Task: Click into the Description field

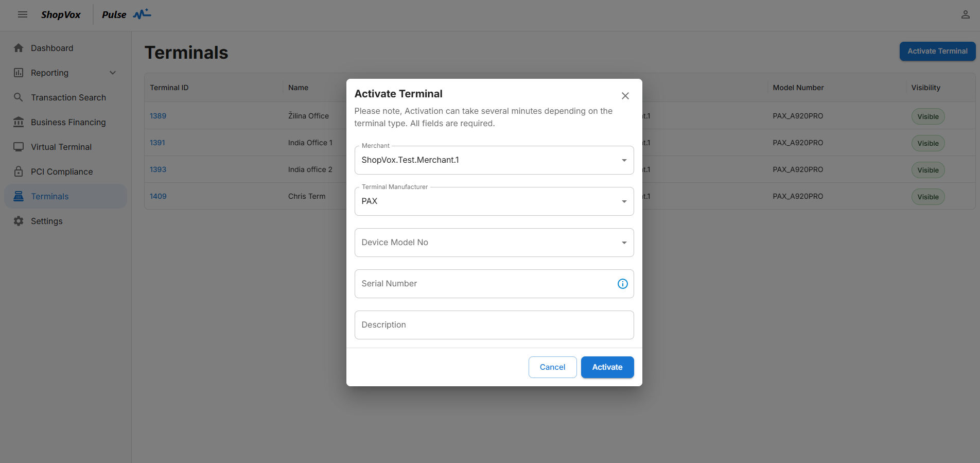Action: click(494, 325)
